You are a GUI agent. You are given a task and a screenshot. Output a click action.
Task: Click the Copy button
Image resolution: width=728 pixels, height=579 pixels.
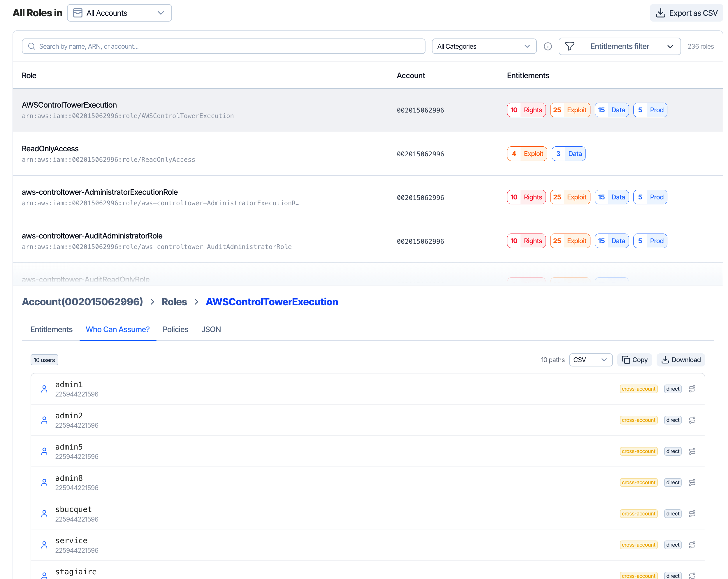pyautogui.click(x=634, y=360)
